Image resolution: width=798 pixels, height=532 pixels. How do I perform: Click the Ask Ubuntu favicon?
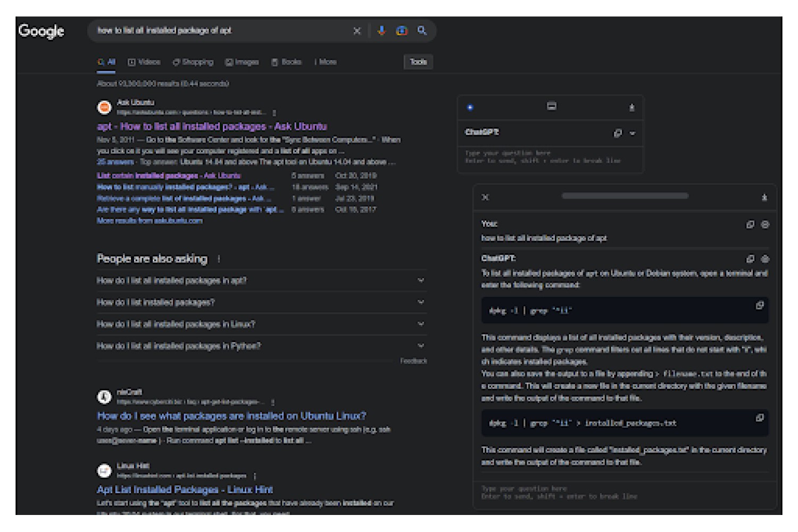point(104,107)
